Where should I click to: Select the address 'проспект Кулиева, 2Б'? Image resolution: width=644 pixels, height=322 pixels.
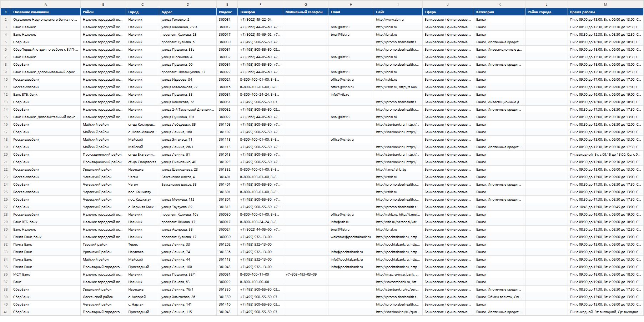click(x=188, y=35)
